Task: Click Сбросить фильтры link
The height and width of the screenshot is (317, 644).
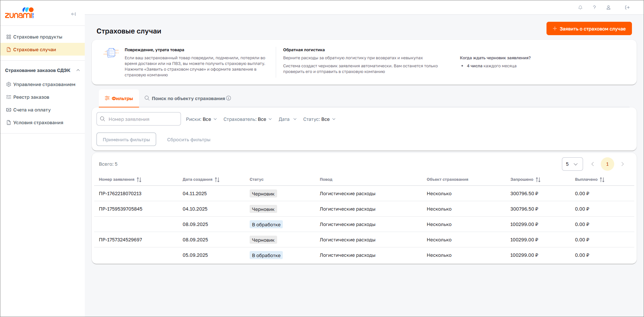Action: pyautogui.click(x=189, y=140)
